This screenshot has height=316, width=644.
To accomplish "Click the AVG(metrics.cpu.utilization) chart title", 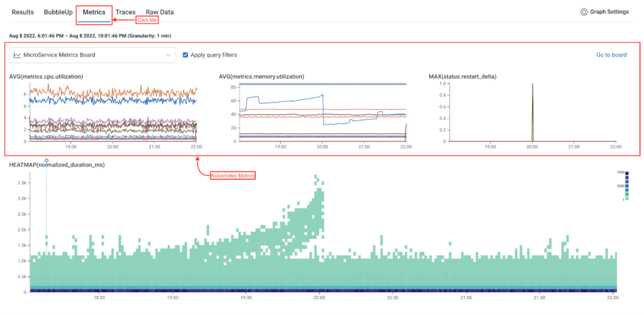I will [x=47, y=77].
